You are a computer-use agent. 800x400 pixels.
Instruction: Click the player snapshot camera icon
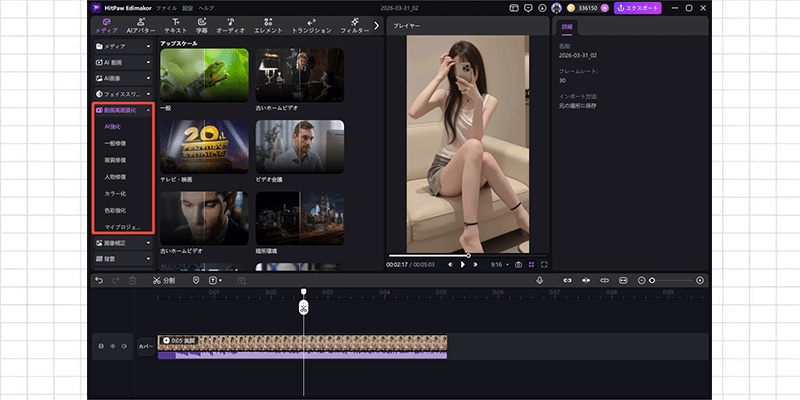click(518, 264)
